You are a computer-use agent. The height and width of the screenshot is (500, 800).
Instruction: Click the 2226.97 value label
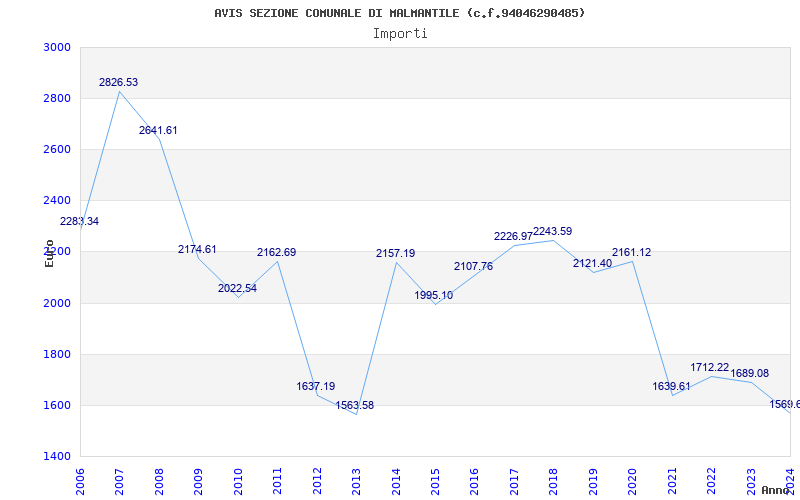pos(513,236)
